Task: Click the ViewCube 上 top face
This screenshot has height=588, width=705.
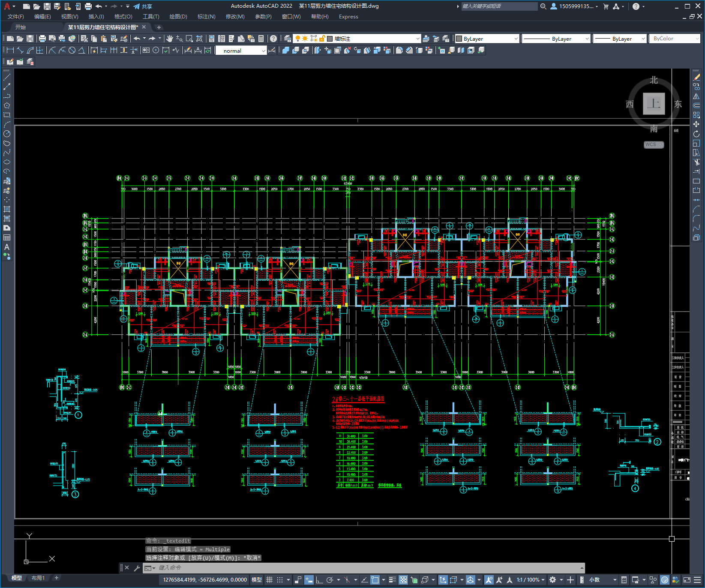Action: 654,104
